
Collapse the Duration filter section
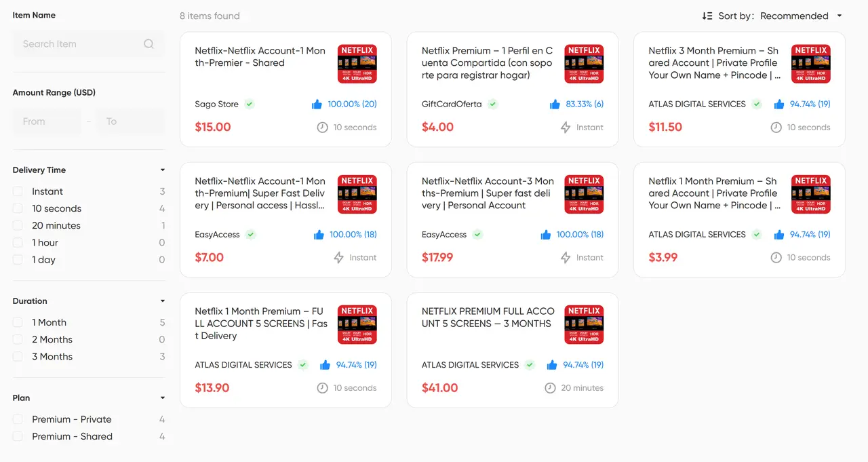click(x=162, y=301)
